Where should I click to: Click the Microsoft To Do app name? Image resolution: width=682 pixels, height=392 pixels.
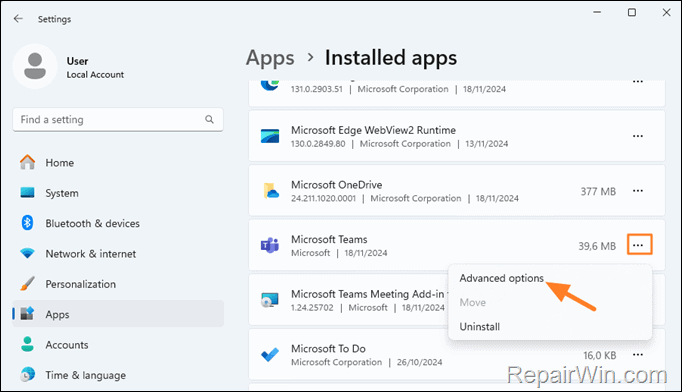point(328,348)
